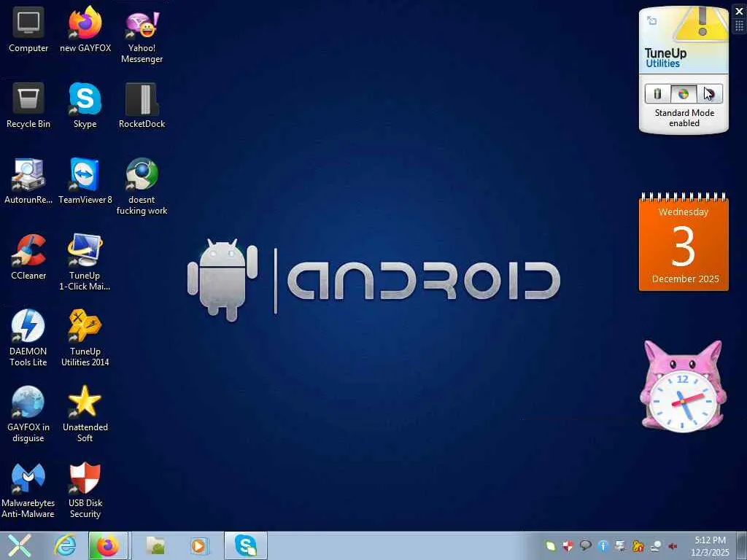This screenshot has height=560, width=747.
Task: Open the 'new GAYFOX' Firefox shortcut
Action: coord(85,30)
